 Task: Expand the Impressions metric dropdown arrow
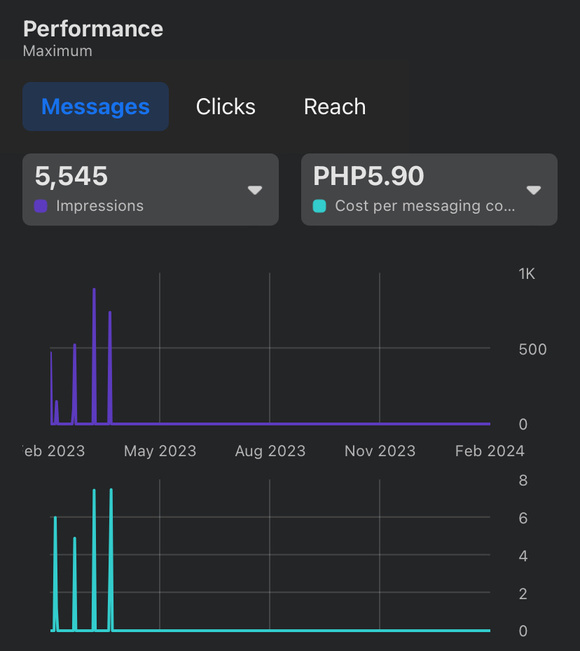tap(255, 190)
